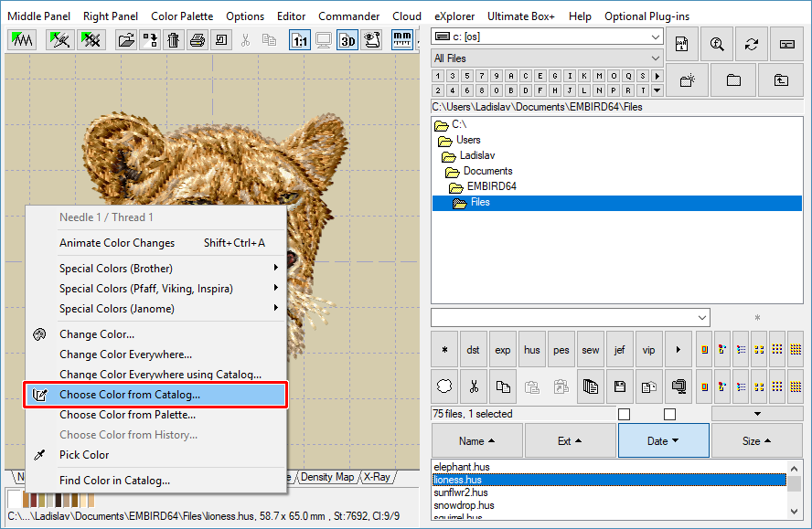Screen dimensions: 812x529
Task: Click the floppy disk save icon
Action: (620, 386)
